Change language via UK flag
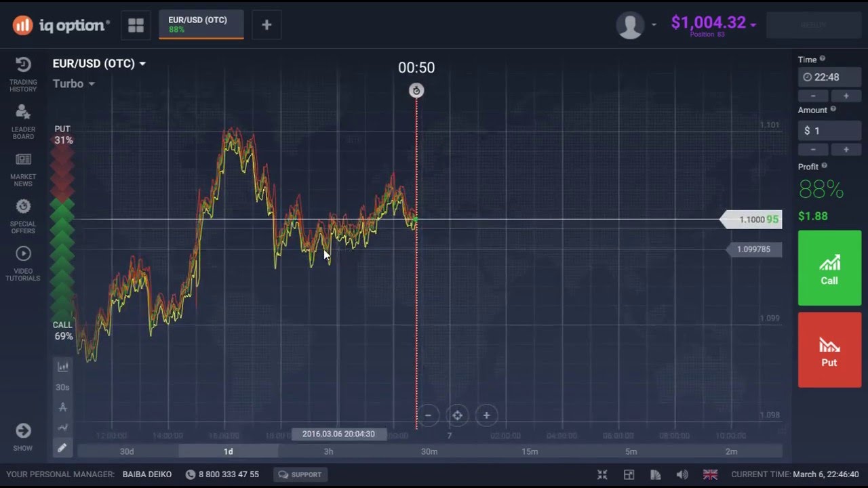Viewport: 868px width, 488px height. (710, 474)
